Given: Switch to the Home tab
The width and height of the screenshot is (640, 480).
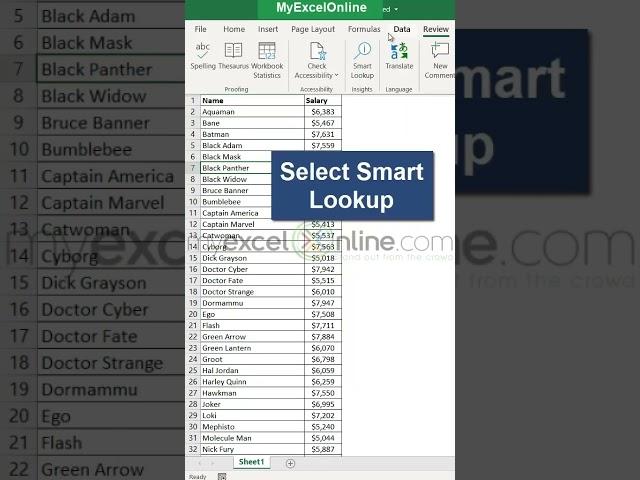Looking at the screenshot, I should [234, 29].
